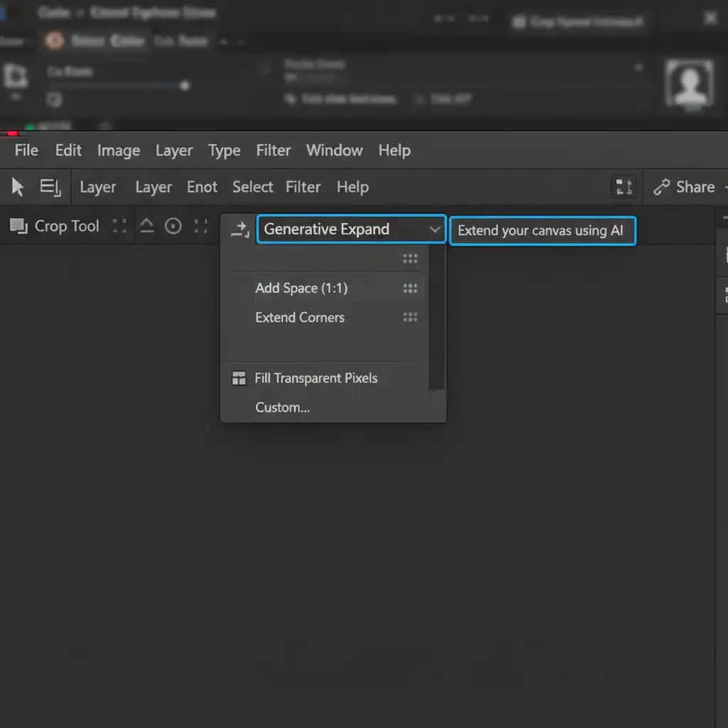
Task: Click the circular target icon in options bar
Action: point(173,226)
